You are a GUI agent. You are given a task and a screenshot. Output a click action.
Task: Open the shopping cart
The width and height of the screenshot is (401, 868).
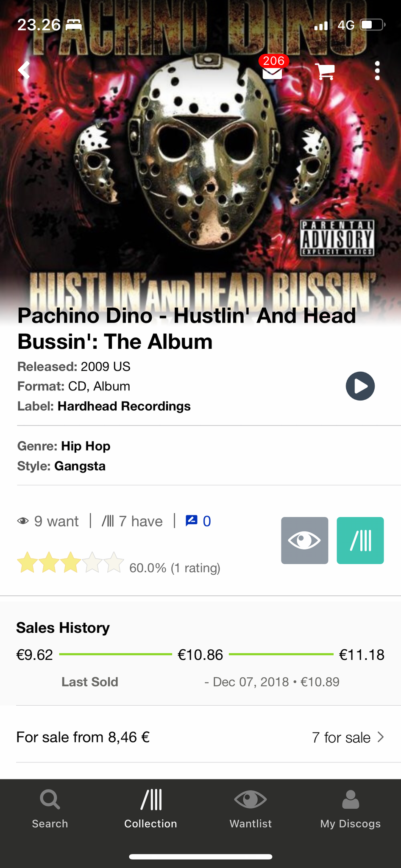pyautogui.click(x=325, y=71)
